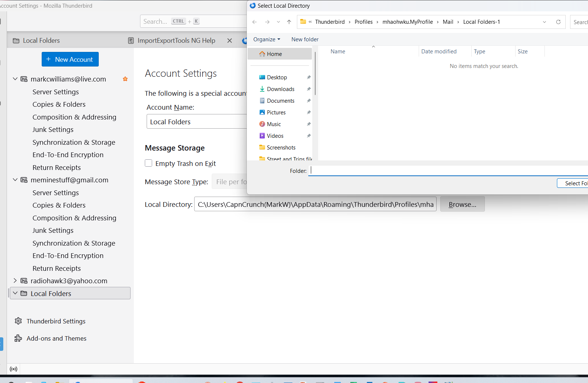Open the address bar path history dropdown
The width and height of the screenshot is (588, 383).
[544, 22]
